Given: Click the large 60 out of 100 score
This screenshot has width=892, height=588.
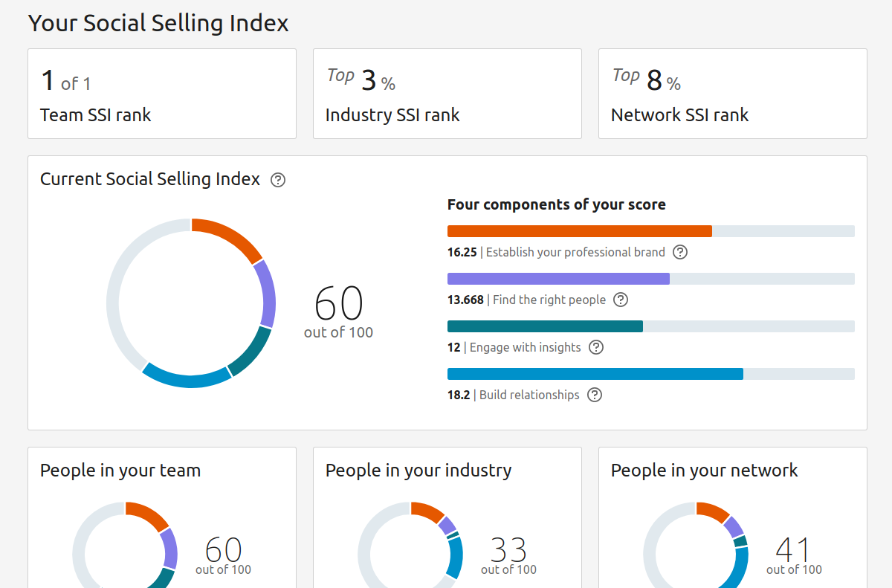Looking at the screenshot, I should click(339, 311).
